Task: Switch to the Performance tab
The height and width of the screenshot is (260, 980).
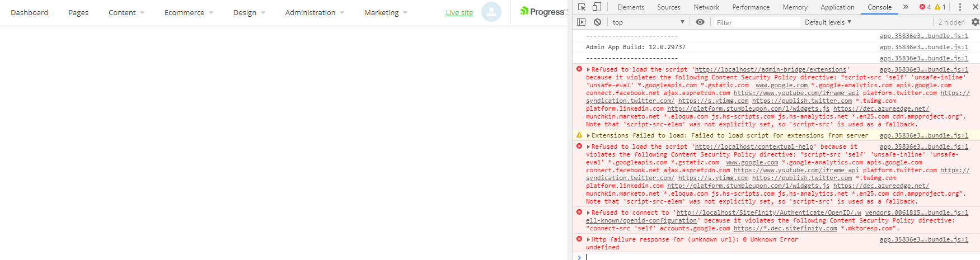Action: click(x=751, y=7)
